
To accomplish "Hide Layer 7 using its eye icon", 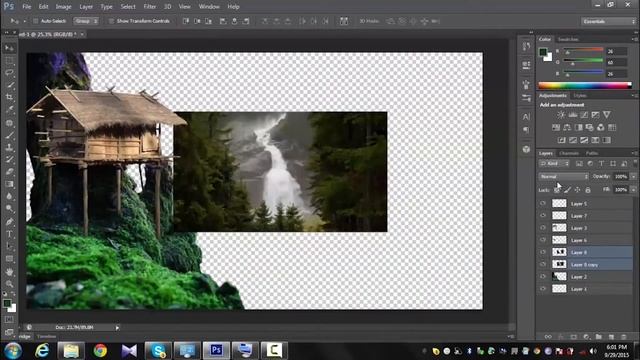I will click(x=543, y=216).
